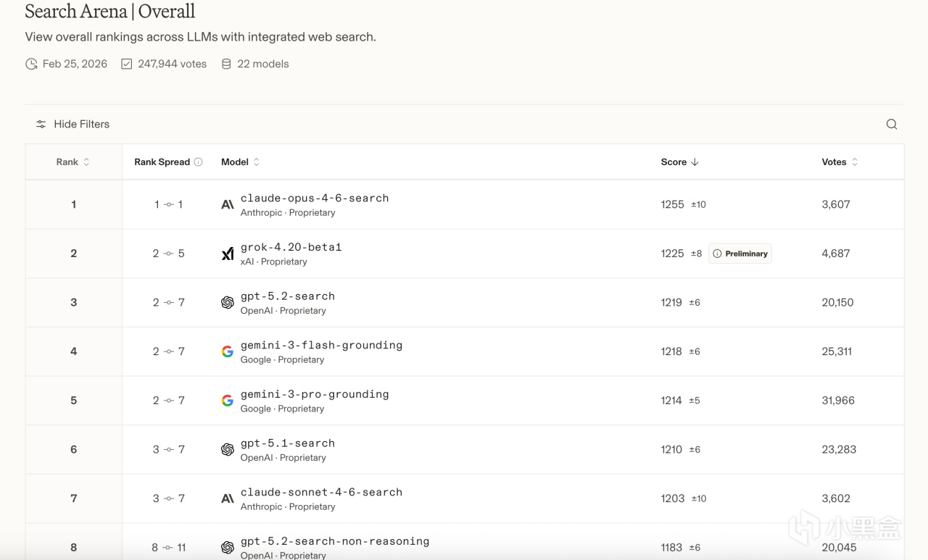This screenshot has width=928, height=560.
Task: Click the Anthropic logo beside claude-opus-4-6-search
Action: pyautogui.click(x=228, y=205)
